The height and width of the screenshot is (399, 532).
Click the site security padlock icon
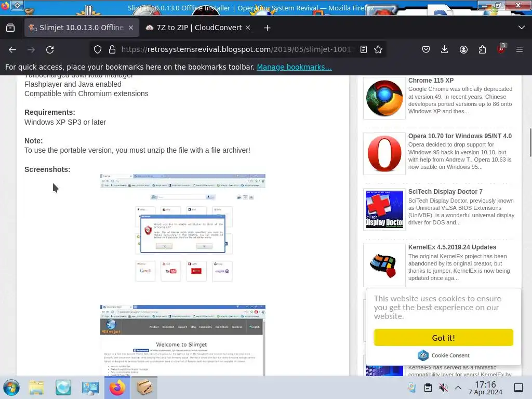tap(112, 49)
